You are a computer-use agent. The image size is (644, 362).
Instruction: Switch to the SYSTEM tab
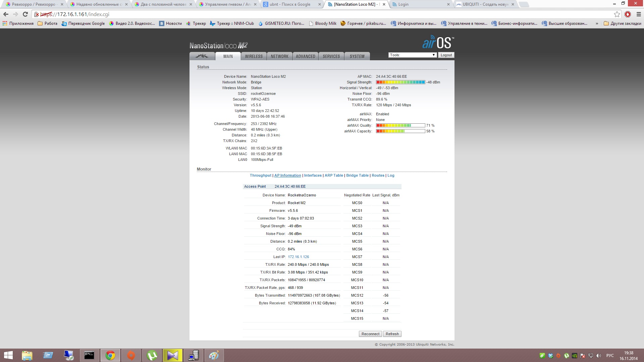click(x=357, y=56)
